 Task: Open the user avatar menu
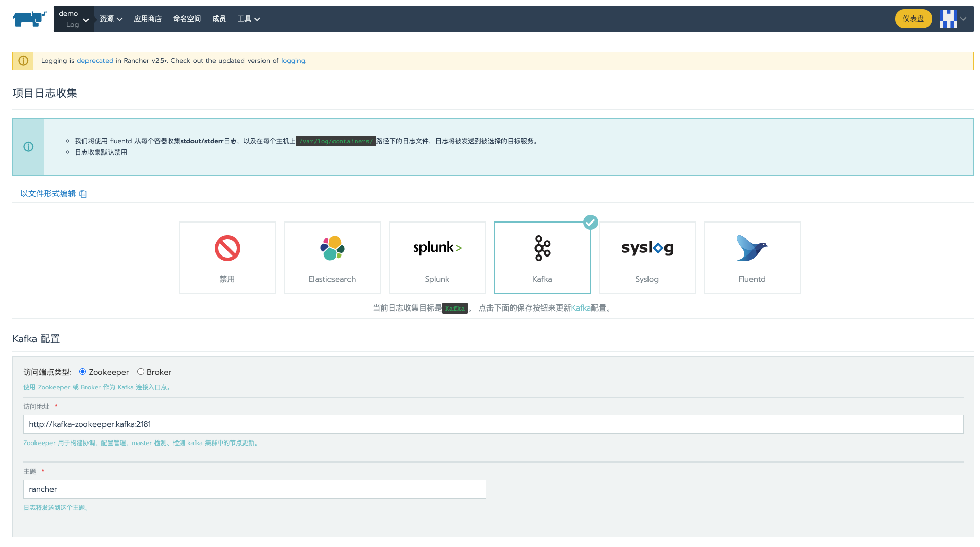coord(948,19)
